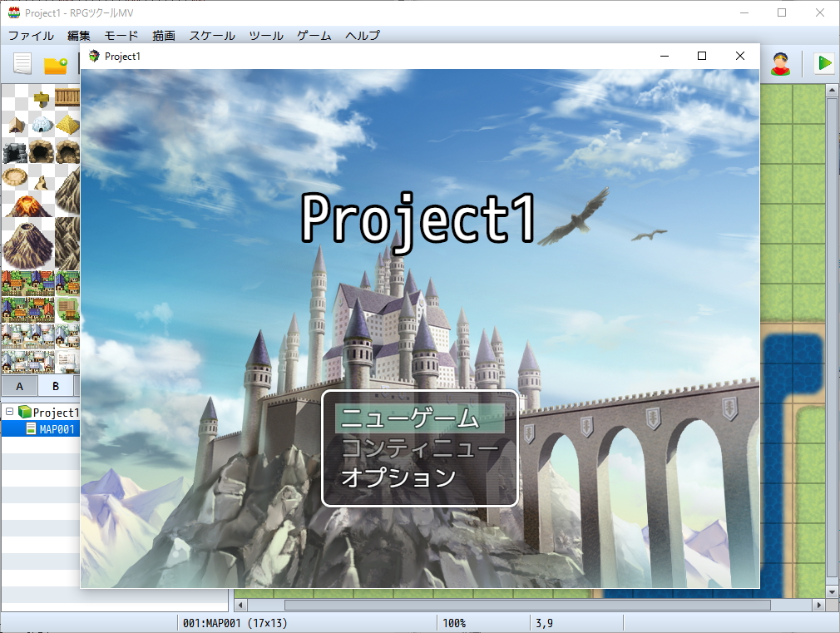
Task: Click the MAP001 map icon in tree
Action: [31, 428]
